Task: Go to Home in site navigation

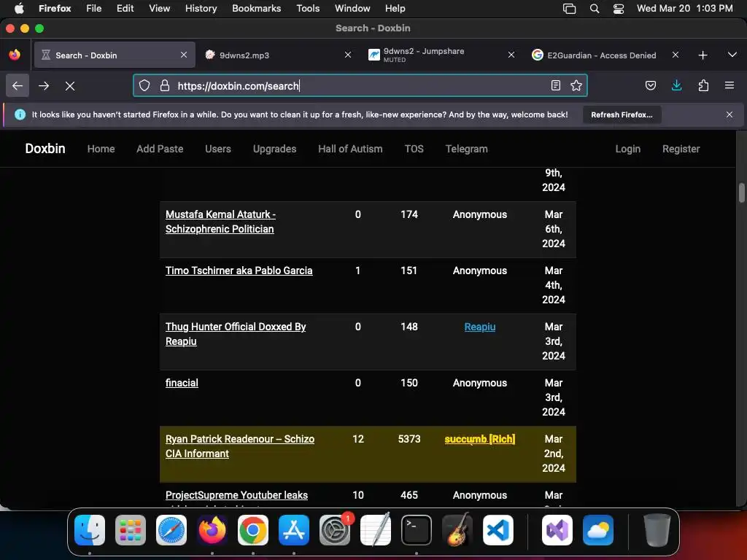Action: pos(101,149)
